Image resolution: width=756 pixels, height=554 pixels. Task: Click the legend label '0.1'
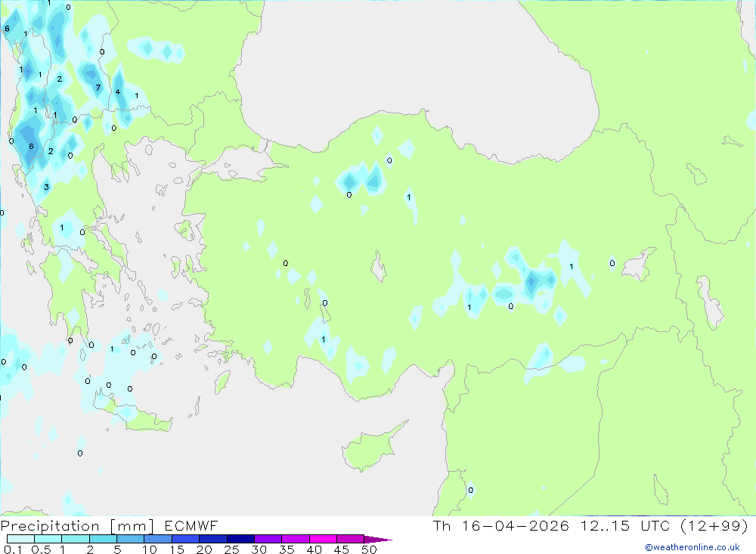pos(13,549)
